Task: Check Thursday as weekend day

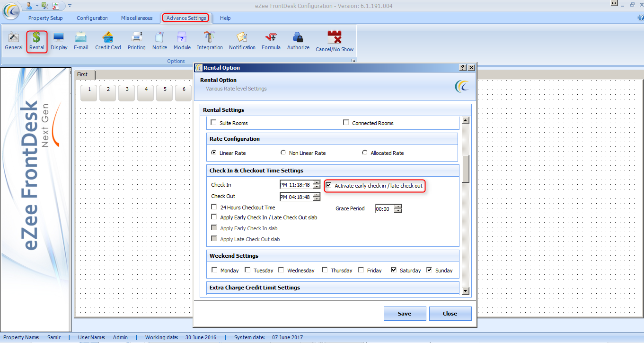Action: click(x=325, y=270)
